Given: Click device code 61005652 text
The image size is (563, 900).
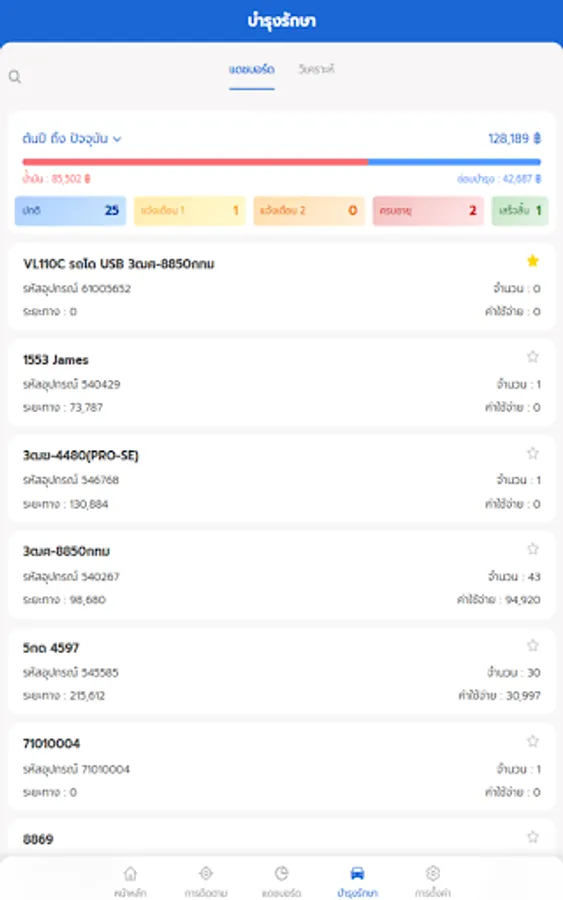Looking at the screenshot, I should [106, 289].
